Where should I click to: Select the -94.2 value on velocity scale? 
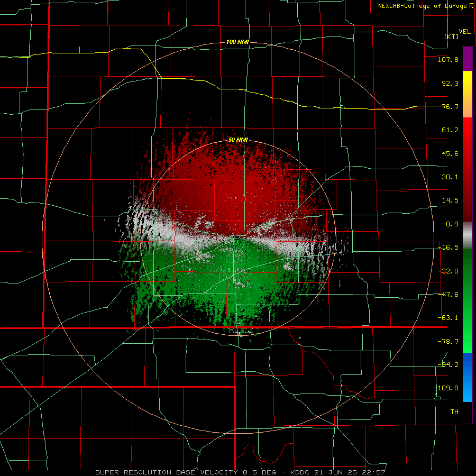point(448,364)
